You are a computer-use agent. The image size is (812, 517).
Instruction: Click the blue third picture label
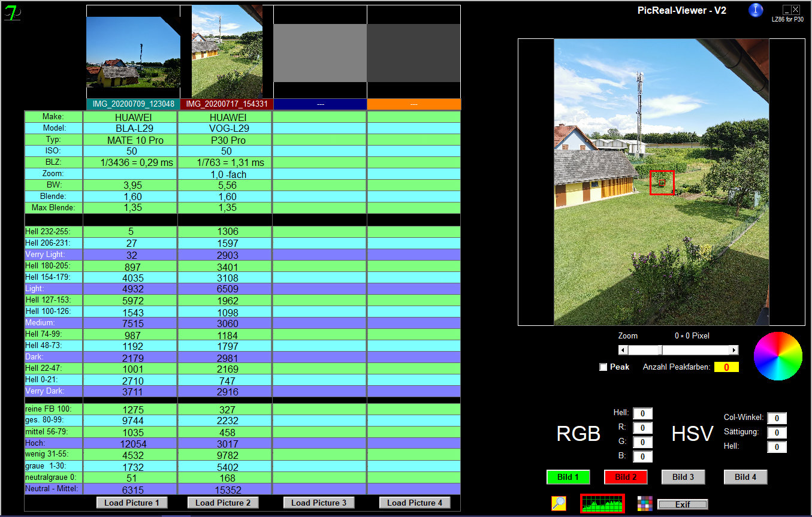click(320, 104)
